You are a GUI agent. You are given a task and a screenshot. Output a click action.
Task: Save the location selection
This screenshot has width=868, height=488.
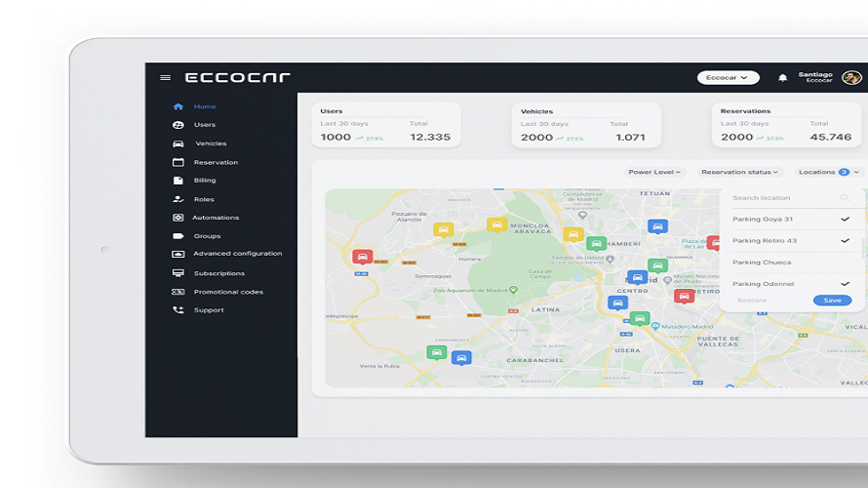(832, 301)
